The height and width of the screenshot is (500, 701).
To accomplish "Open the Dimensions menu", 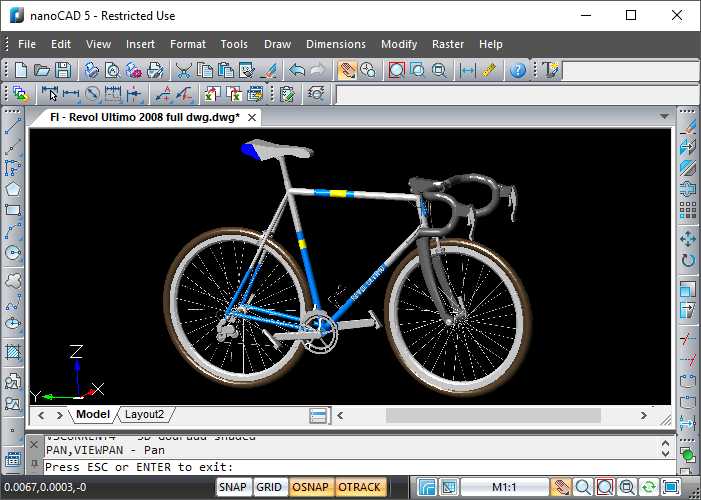I will point(335,44).
